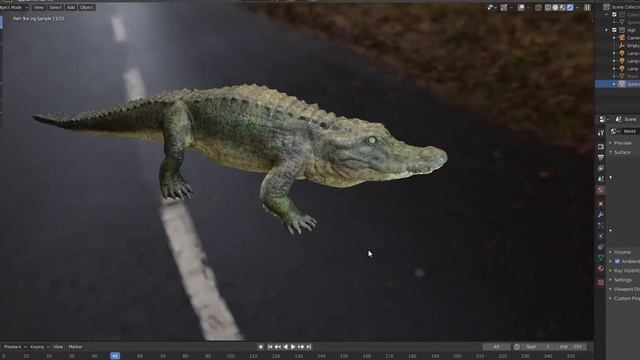Viewport: 640px width, 360px height.
Task: Toggle auto keying record button
Action: pos(261,347)
